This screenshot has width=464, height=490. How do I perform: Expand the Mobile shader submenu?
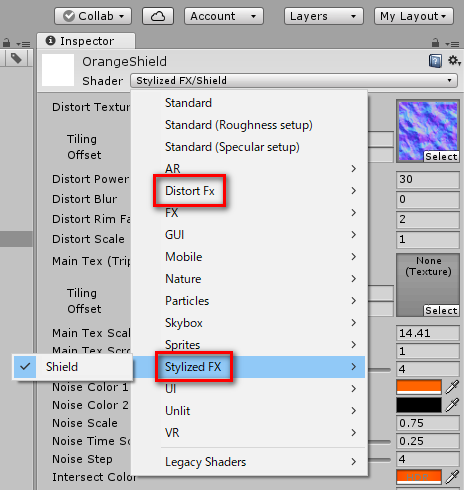(x=249, y=257)
